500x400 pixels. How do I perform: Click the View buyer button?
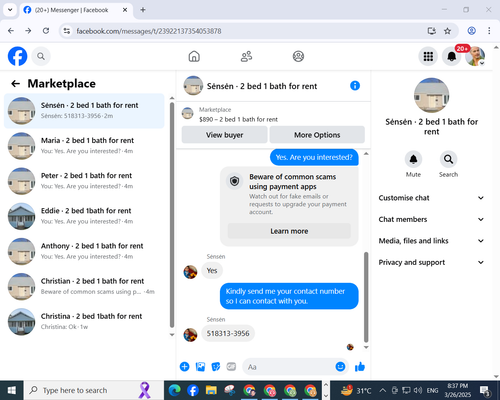click(x=224, y=135)
